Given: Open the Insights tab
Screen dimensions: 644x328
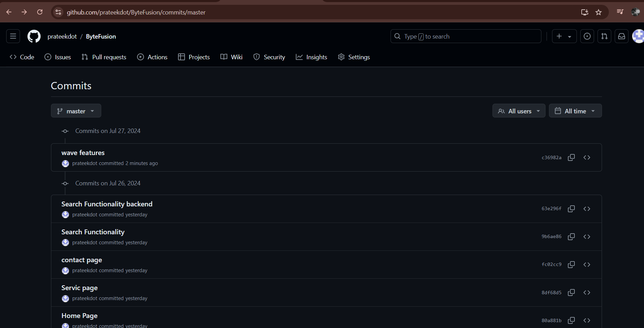Looking at the screenshot, I should coord(311,57).
